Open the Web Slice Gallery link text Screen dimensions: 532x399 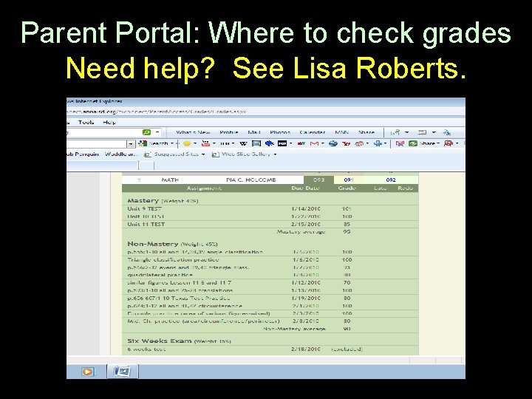246,154
